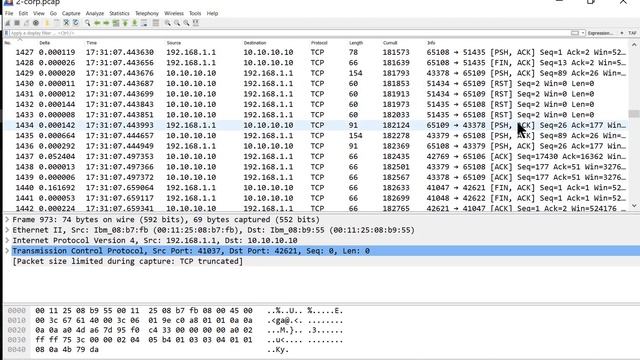Open the Wireless menu
This screenshot has width=640, height=360.
pos(174,13)
